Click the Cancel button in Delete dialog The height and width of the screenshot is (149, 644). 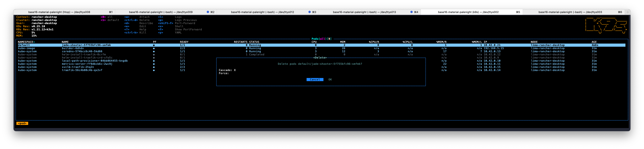coord(315,80)
